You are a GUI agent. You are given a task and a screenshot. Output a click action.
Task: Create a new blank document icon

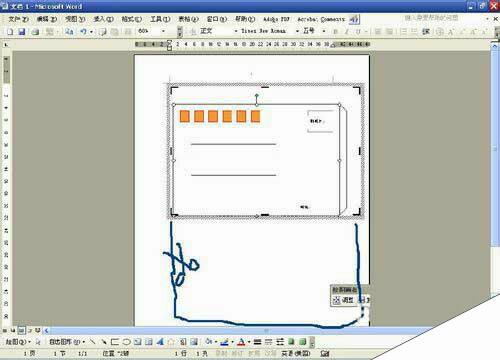click(10, 32)
